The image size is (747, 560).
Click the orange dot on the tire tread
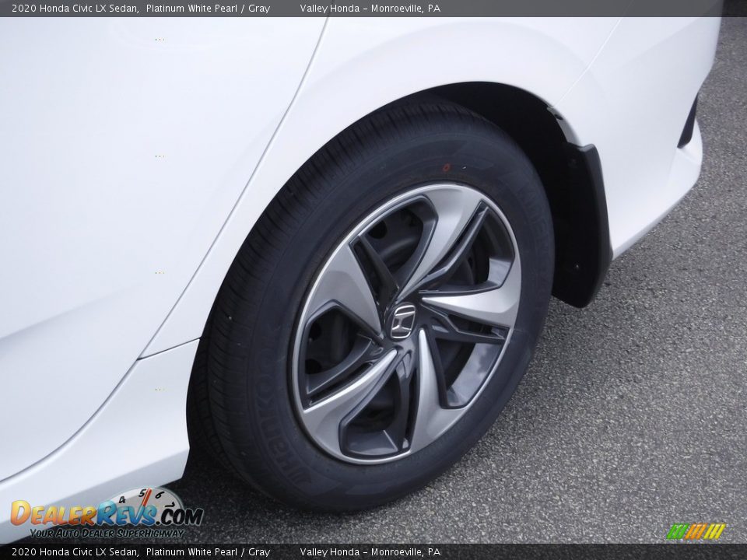(446, 167)
